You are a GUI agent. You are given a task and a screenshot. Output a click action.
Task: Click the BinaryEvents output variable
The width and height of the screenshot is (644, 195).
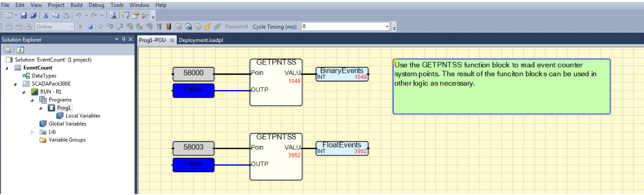342,74
